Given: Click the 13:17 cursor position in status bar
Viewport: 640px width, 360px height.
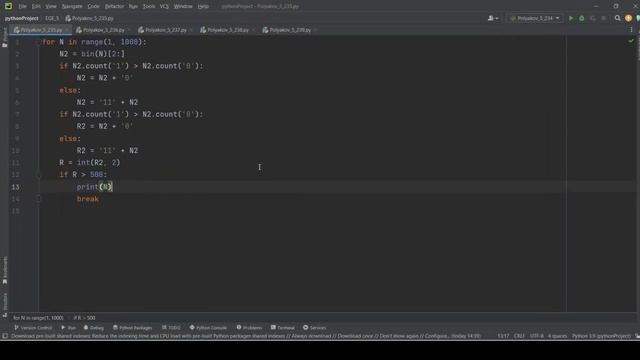Looking at the screenshot, I should 503,336.
